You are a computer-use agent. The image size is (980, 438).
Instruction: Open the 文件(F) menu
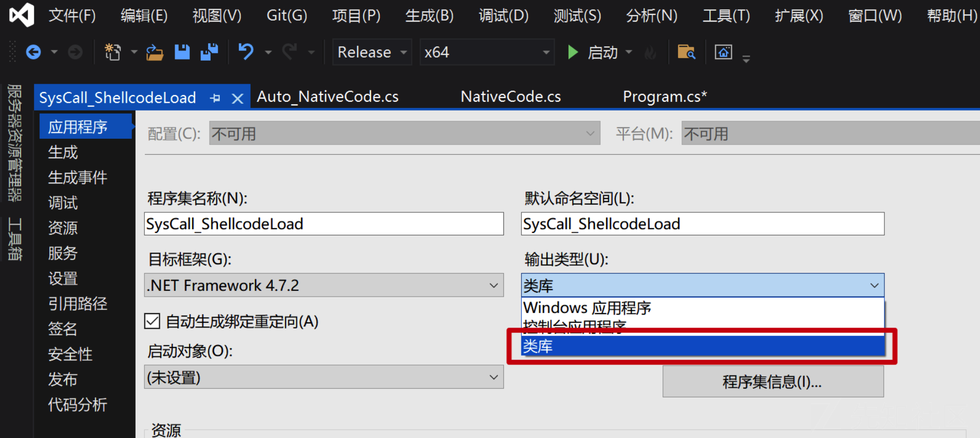pos(72,15)
